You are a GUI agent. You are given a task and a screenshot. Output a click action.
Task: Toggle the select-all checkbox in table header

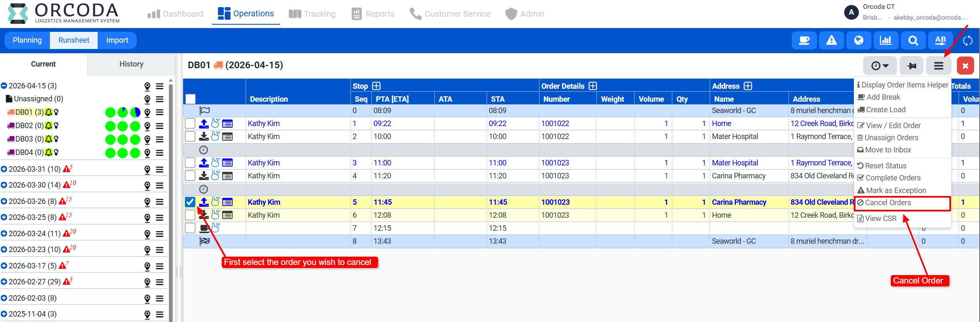click(x=191, y=99)
